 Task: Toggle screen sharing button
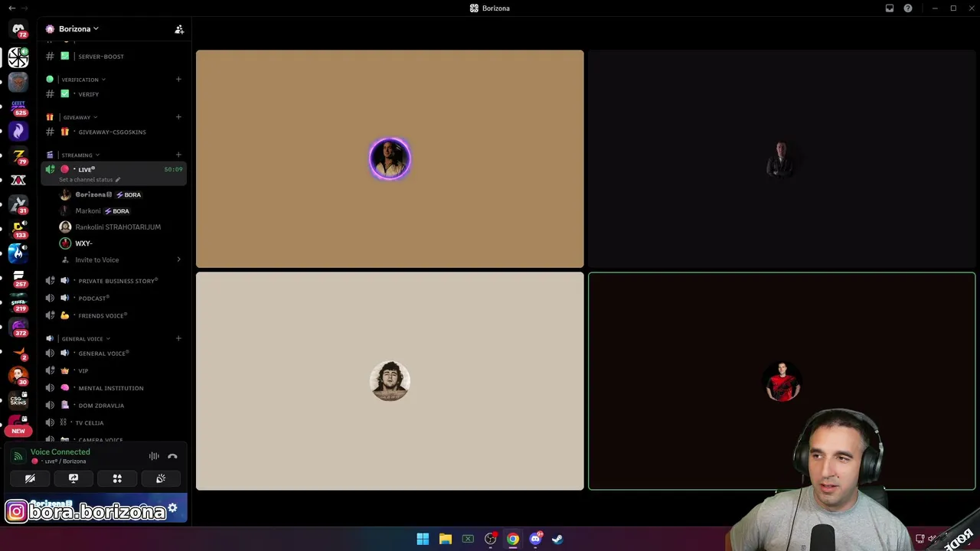[x=73, y=478]
